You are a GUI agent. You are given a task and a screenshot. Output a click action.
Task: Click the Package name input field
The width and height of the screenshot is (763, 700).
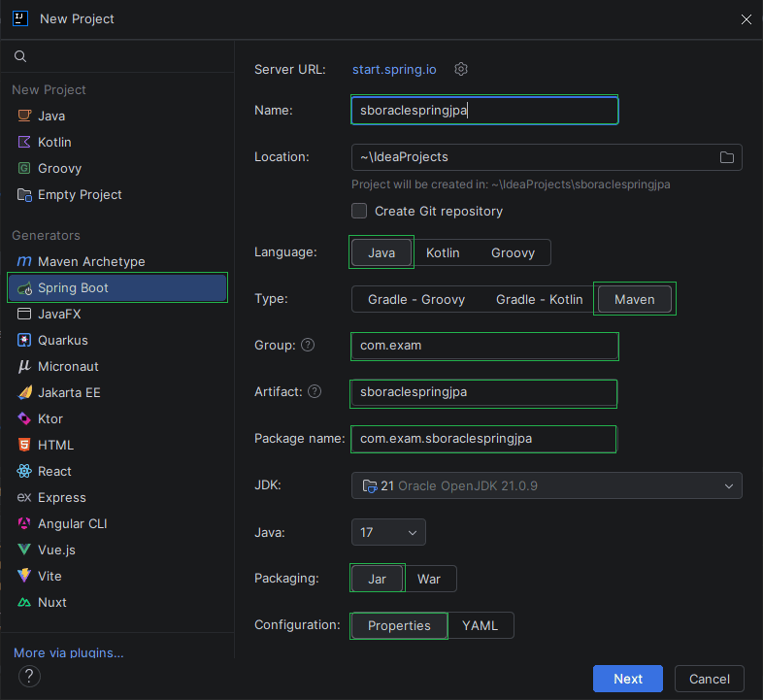tap(482, 439)
